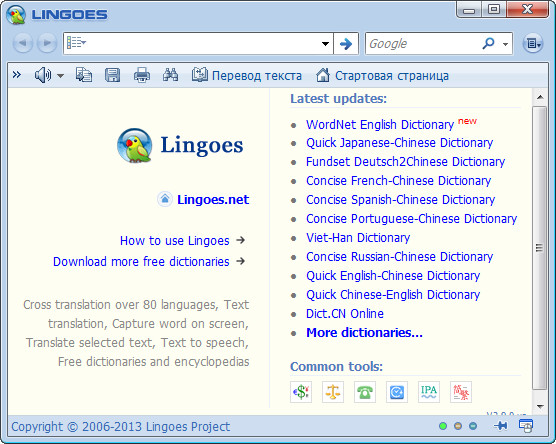This screenshot has width=556, height=444.
Task: Expand the sidebar with double chevron
Action: click(x=17, y=75)
